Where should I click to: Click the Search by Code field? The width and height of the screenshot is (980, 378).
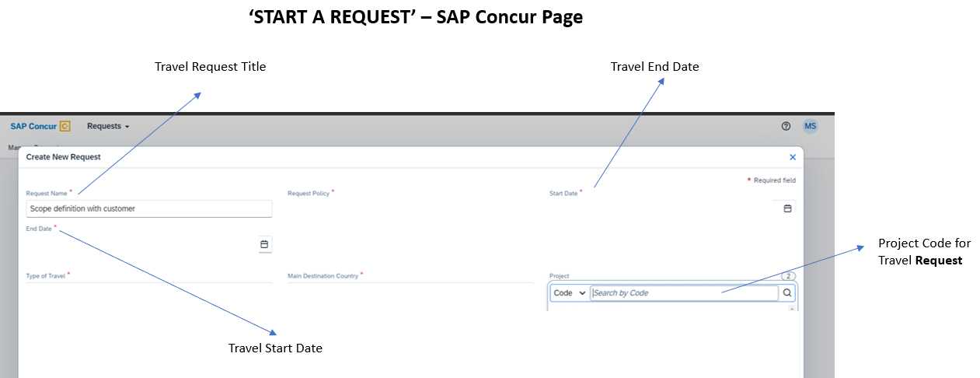[684, 293]
